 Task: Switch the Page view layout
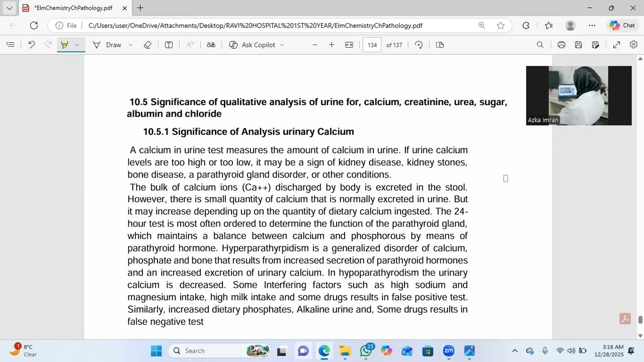tap(440, 45)
